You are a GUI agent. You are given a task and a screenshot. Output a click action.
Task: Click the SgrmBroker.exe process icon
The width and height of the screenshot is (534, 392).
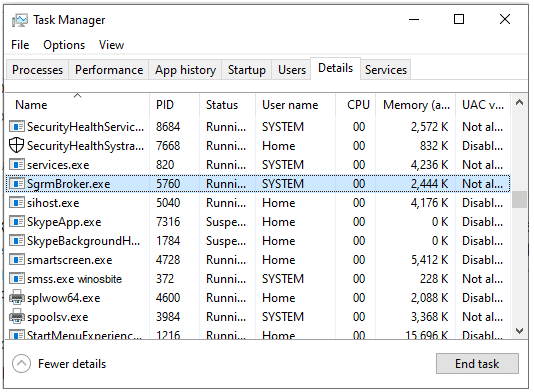tap(17, 184)
